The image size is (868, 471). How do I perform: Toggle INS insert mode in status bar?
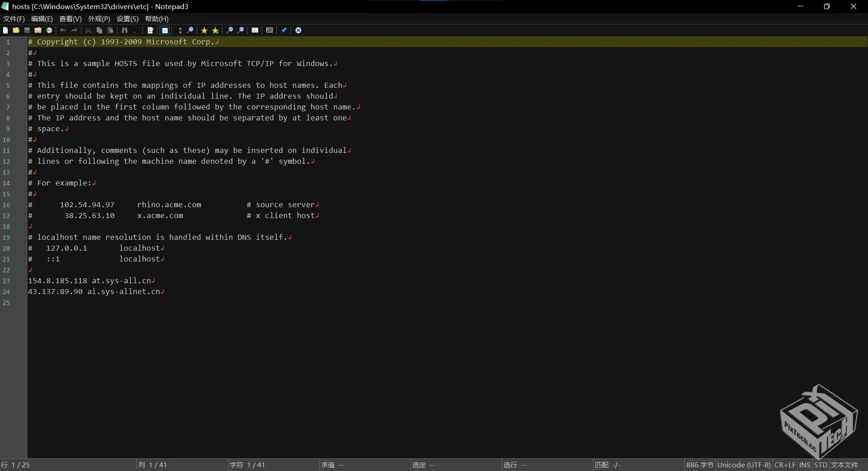[805, 465]
